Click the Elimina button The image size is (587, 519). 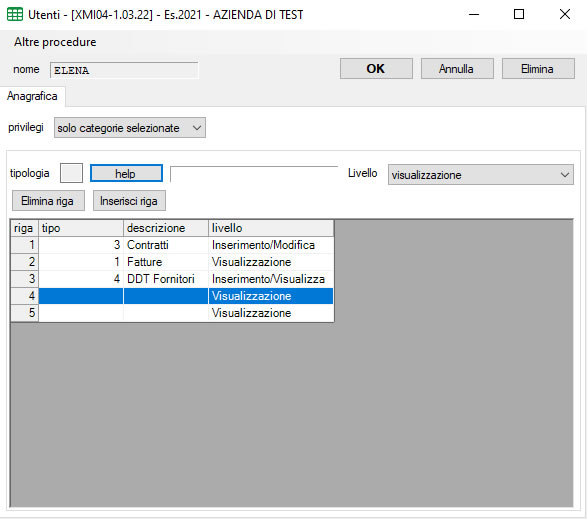pyautogui.click(x=538, y=69)
